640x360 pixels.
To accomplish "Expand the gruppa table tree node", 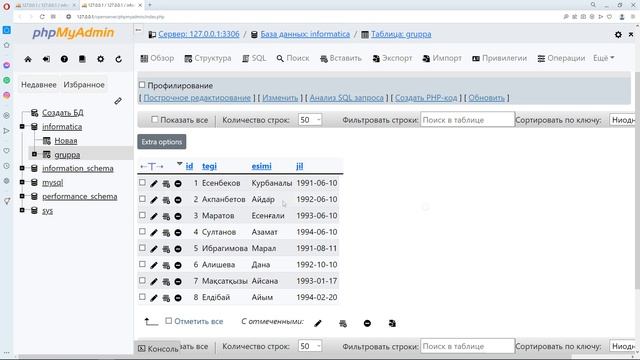I will (x=34, y=154).
